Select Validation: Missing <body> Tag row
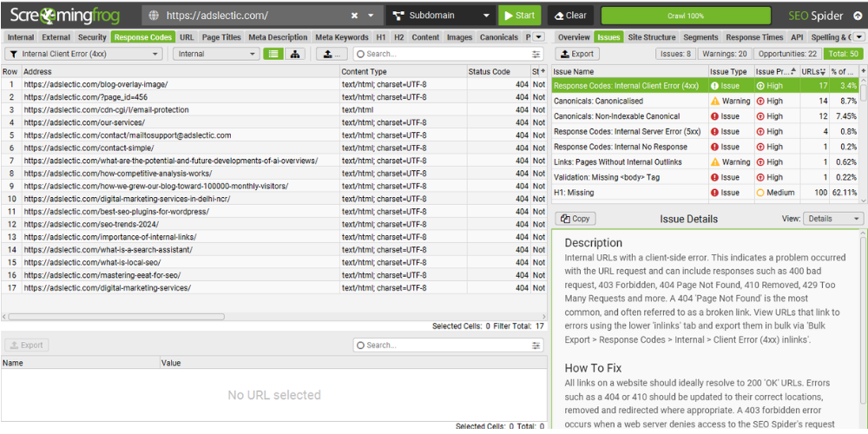The width and height of the screenshot is (868, 434). (x=707, y=177)
